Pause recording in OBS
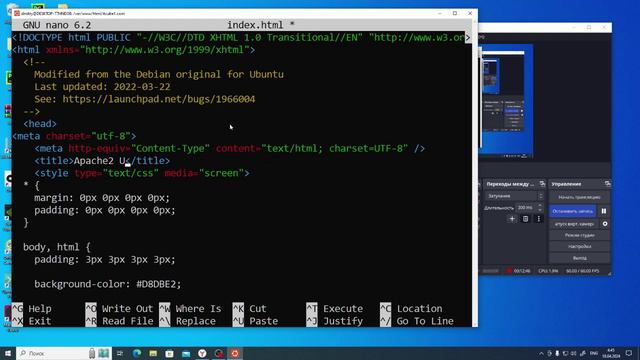 pyautogui.click(x=604, y=211)
